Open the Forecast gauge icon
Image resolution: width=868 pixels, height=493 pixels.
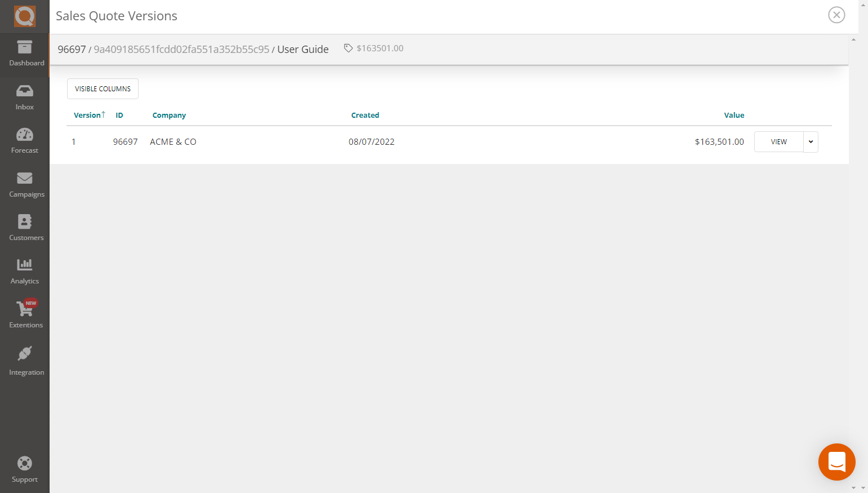click(x=25, y=135)
